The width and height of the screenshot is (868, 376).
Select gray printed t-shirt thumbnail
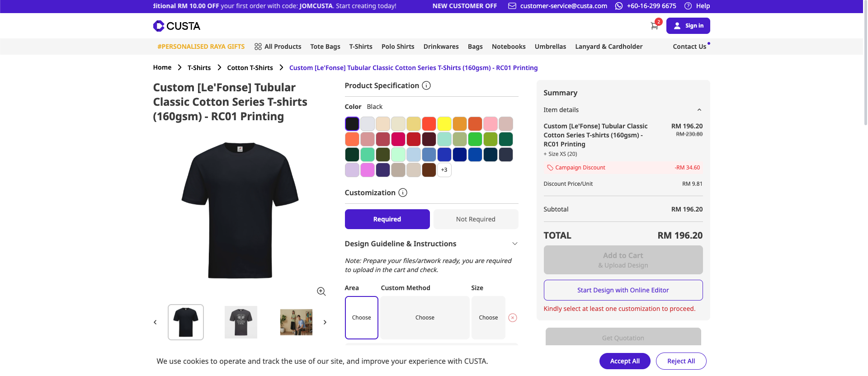coord(241,322)
